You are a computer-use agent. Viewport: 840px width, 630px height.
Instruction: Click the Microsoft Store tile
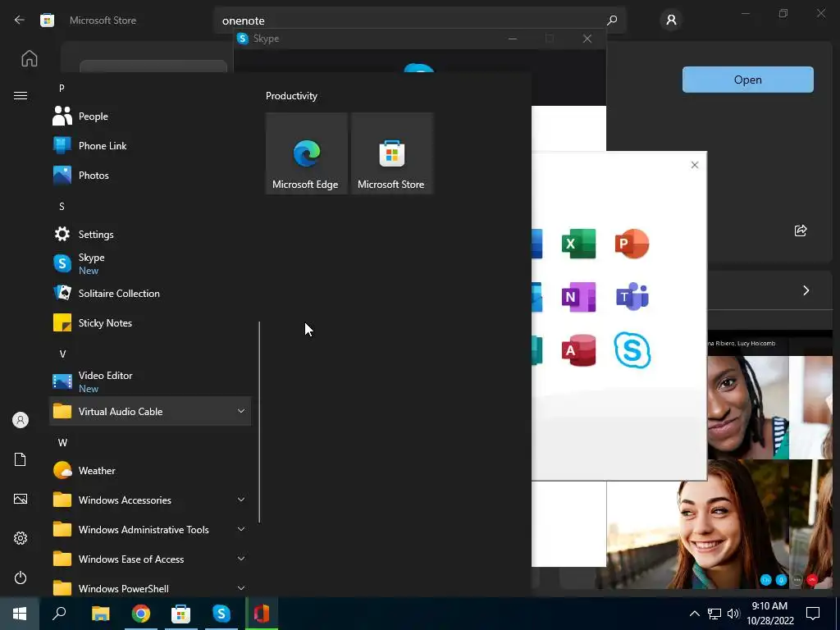click(x=391, y=153)
